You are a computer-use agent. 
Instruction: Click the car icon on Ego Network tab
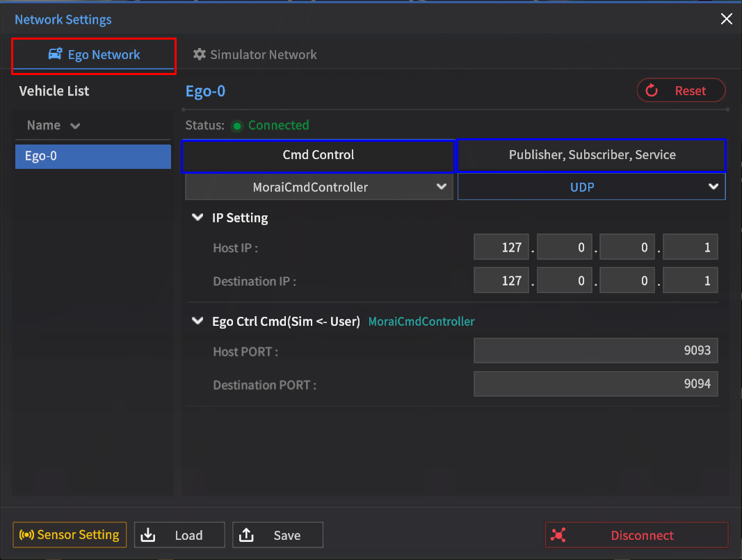(55, 54)
